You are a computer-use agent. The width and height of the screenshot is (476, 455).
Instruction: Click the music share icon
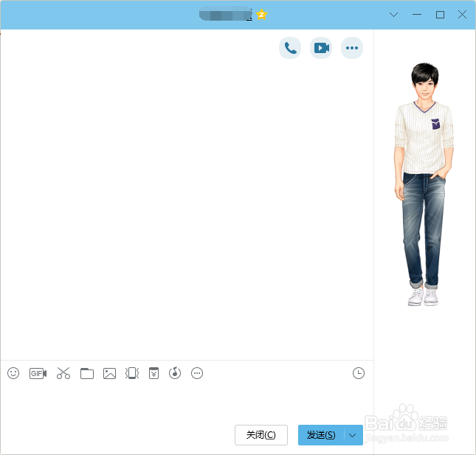pos(175,373)
